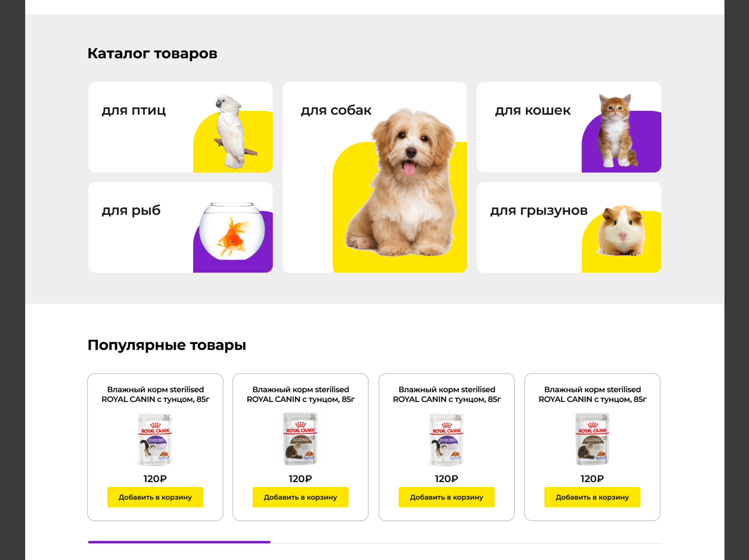This screenshot has width=749, height=560.
Task: Open the 'для кошек' category card
Action: pyautogui.click(x=569, y=127)
